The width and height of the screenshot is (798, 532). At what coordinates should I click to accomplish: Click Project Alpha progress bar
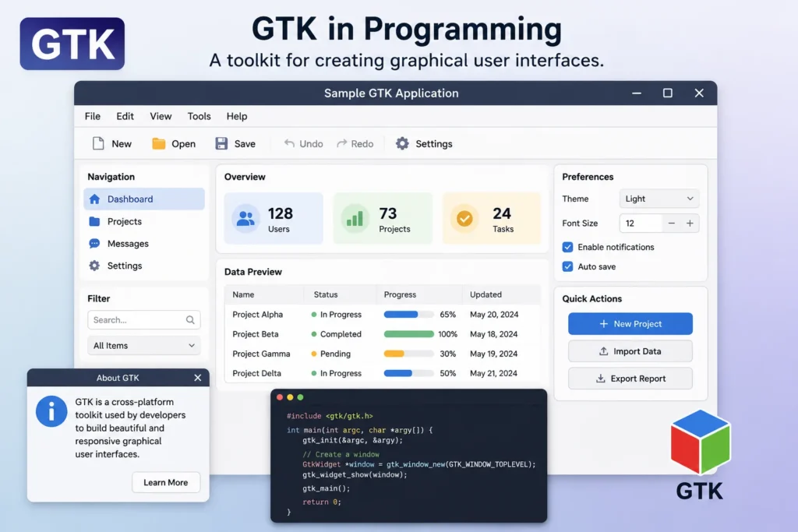[x=408, y=315]
